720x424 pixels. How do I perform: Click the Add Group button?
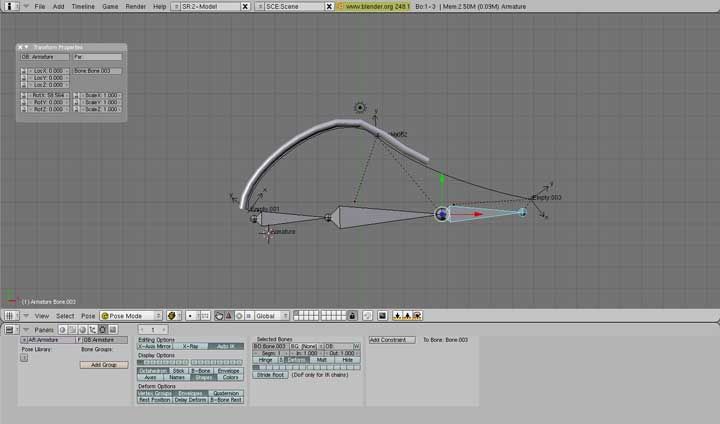point(97,365)
